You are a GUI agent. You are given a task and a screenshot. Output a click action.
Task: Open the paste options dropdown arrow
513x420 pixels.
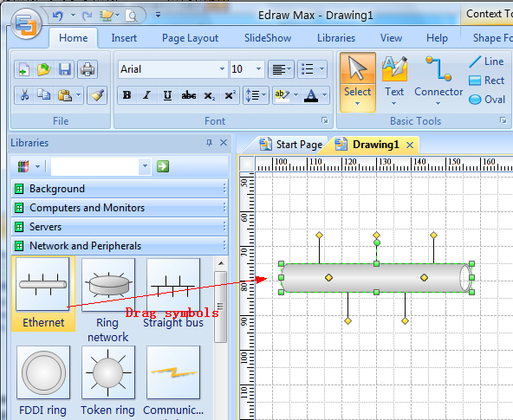[x=79, y=95]
